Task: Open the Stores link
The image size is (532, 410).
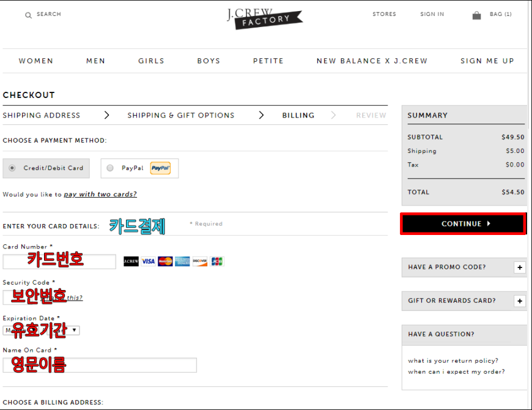Action: tap(384, 14)
